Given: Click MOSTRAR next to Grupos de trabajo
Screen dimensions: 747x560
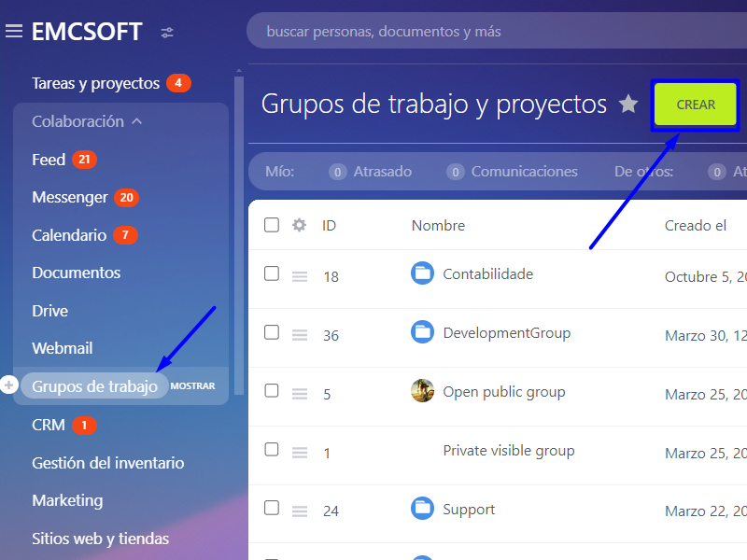Looking at the screenshot, I should 193,386.
